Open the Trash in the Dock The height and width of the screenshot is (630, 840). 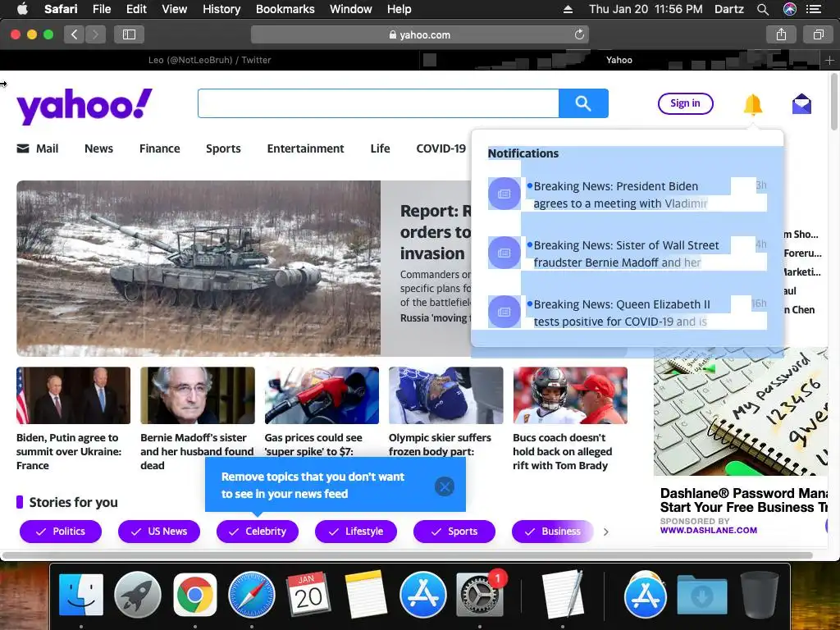[759, 595]
